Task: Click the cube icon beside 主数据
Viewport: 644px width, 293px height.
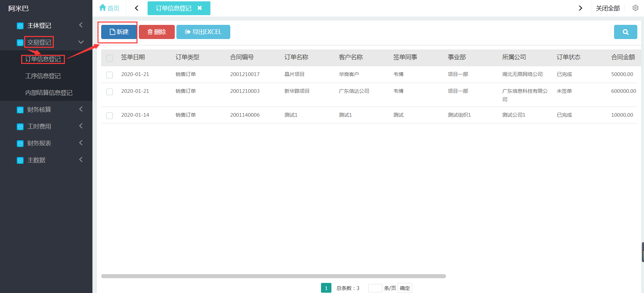Action: pos(20,160)
